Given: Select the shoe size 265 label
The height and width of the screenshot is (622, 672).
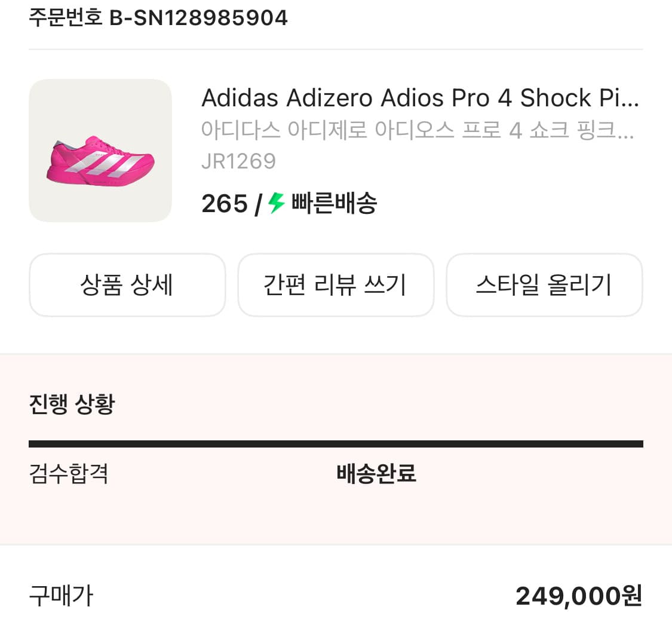Looking at the screenshot, I should point(223,203).
